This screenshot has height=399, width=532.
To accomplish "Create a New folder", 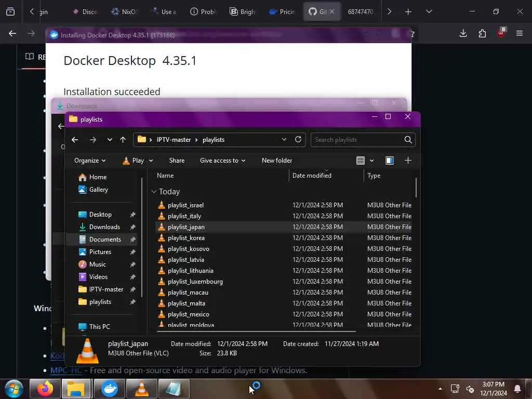I will [277, 161].
